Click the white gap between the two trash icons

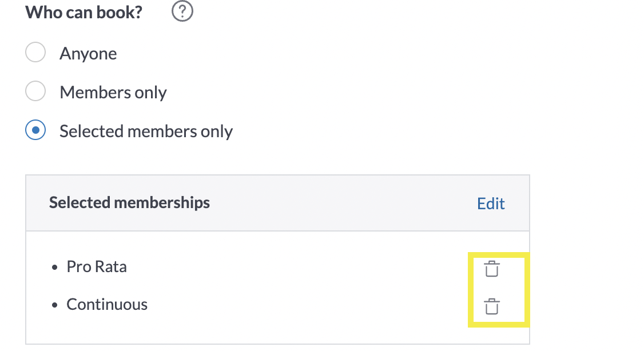point(492,288)
